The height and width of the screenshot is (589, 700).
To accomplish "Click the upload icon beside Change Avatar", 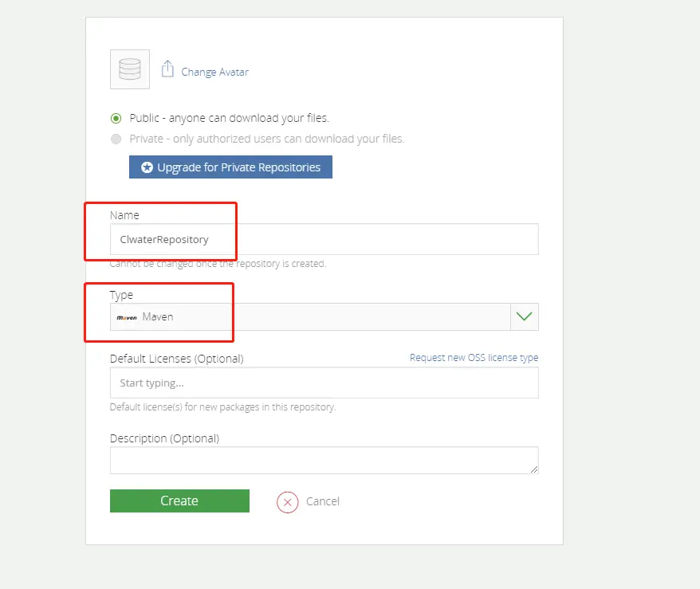I will pyautogui.click(x=167, y=69).
